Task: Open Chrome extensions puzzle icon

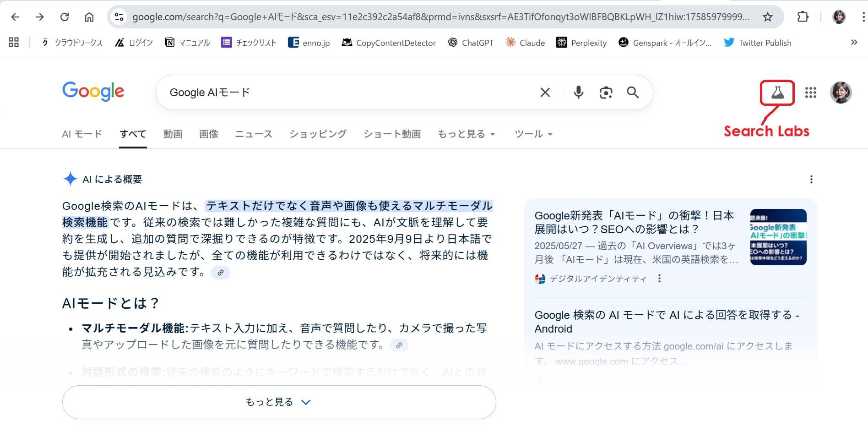Action: point(803,17)
